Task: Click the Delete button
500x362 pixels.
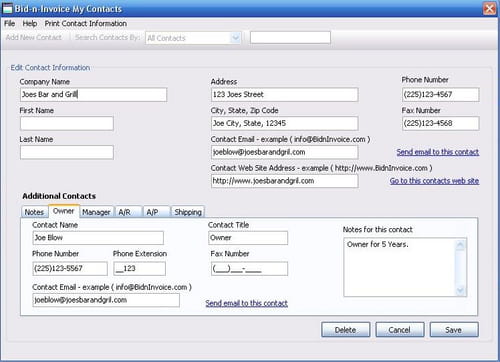Action: (x=346, y=330)
